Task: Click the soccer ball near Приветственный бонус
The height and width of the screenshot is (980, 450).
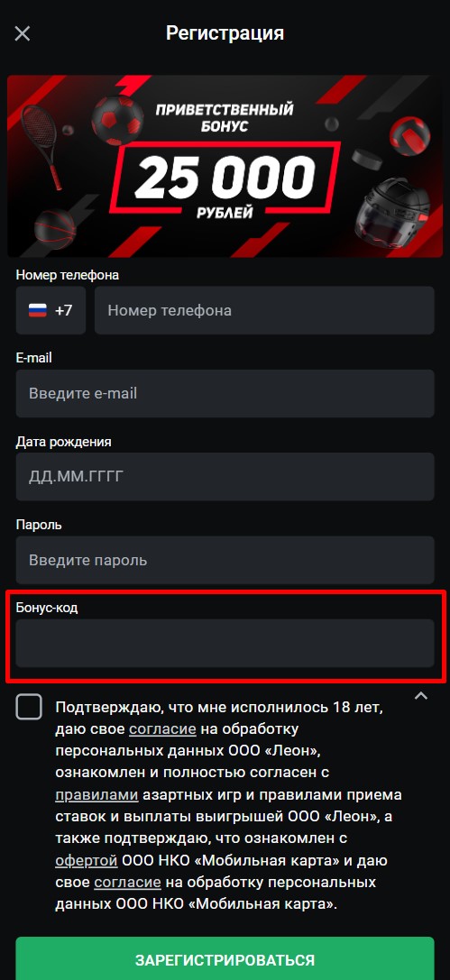Action: click(x=117, y=120)
